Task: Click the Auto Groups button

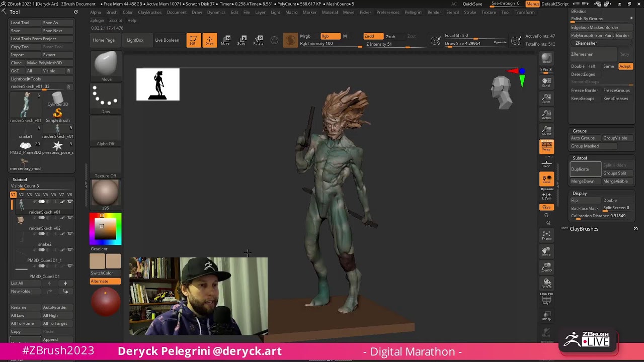Action: [x=586, y=138]
